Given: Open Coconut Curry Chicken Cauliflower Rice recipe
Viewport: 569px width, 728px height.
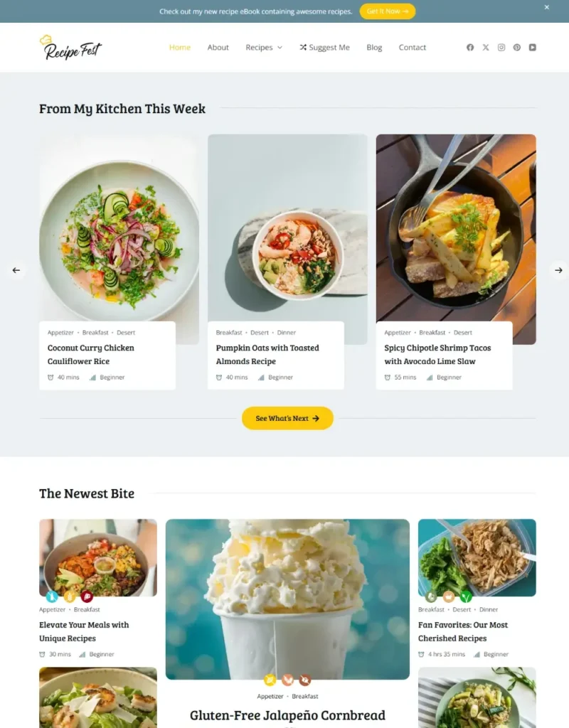Looking at the screenshot, I should [x=90, y=354].
